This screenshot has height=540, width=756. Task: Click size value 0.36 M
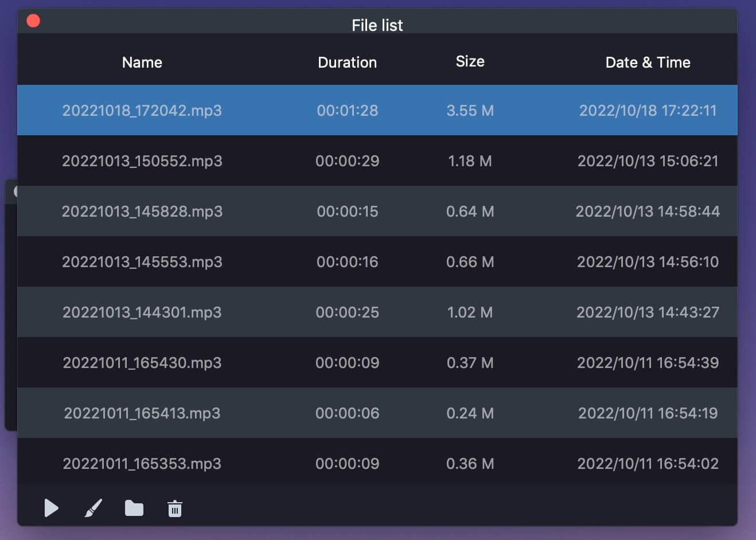click(470, 463)
